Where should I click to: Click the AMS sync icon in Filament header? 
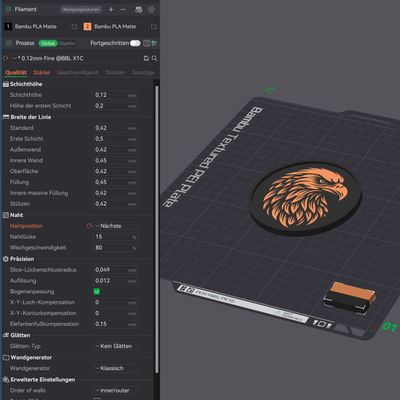(x=139, y=10)
